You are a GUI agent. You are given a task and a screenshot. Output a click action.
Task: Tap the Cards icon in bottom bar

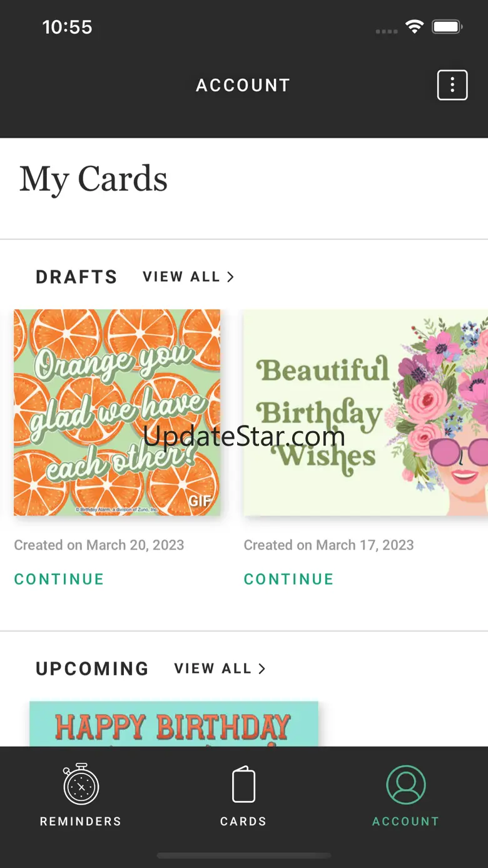click(x=243, y=785)
